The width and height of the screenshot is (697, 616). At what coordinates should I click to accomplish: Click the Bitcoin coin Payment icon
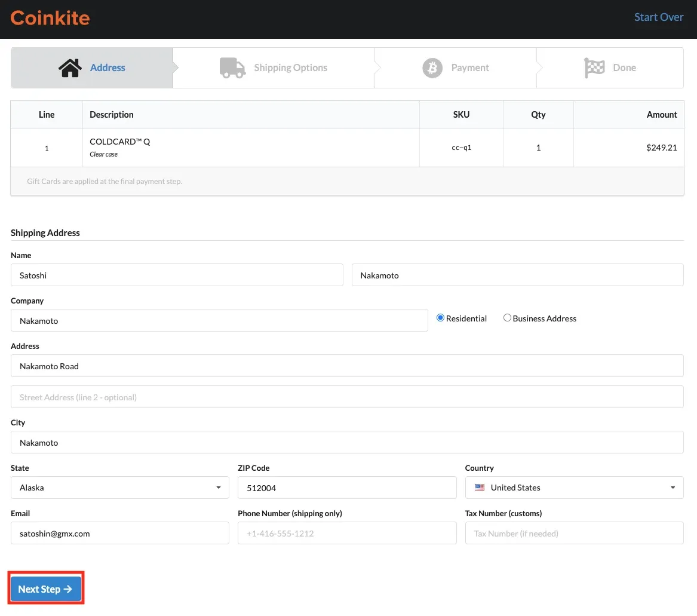[432, 68]
